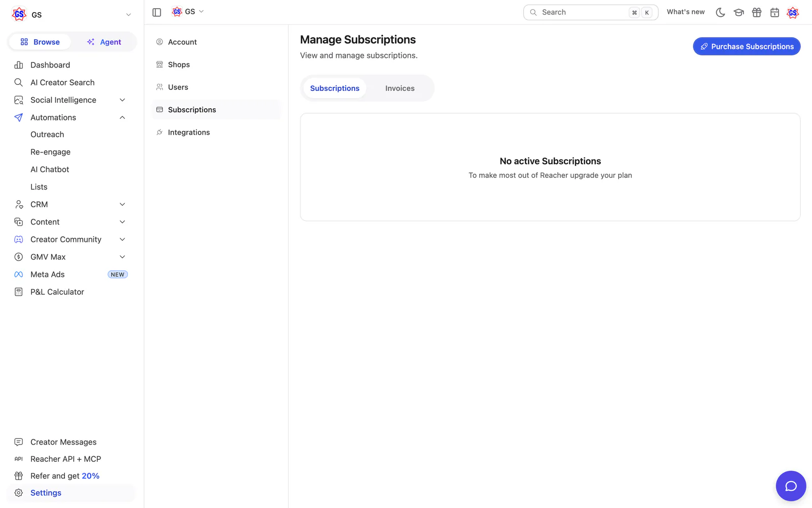Switch to Agent mode
Screen dimensions: 812x508
click(104, 42)
